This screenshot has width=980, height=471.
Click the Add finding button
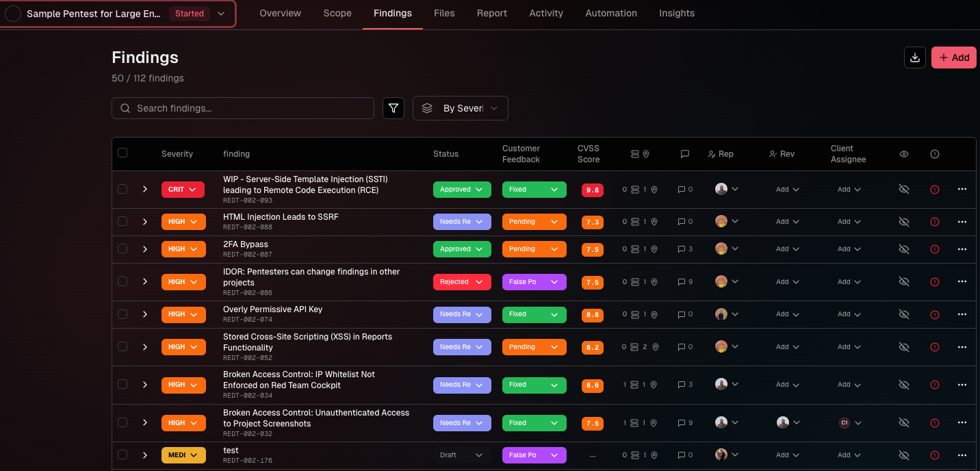coord(953,58)
